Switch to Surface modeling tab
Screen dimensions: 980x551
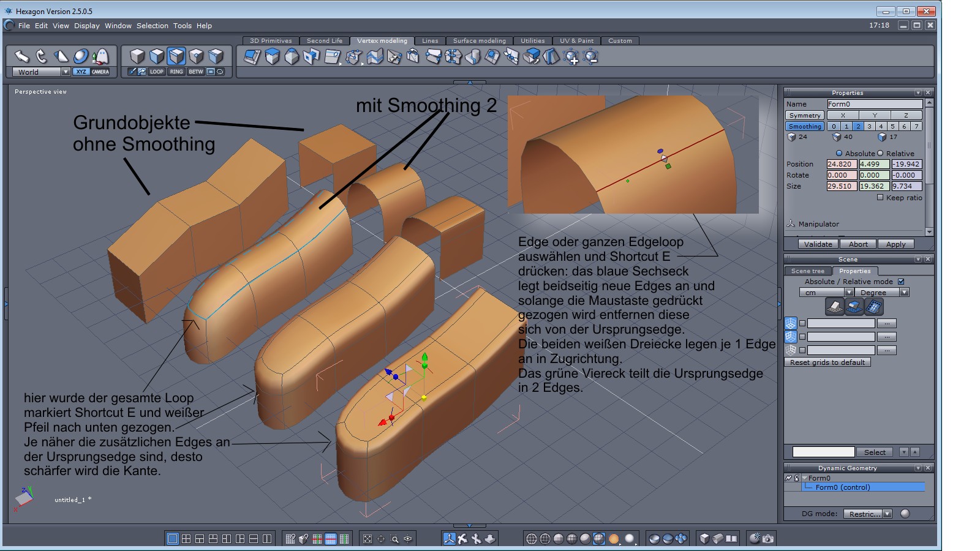point(480,41)
